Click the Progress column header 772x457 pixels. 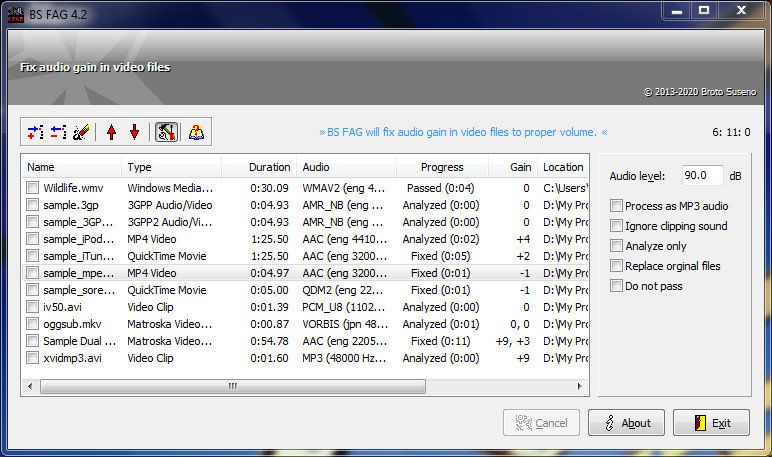tap(442, 167)
